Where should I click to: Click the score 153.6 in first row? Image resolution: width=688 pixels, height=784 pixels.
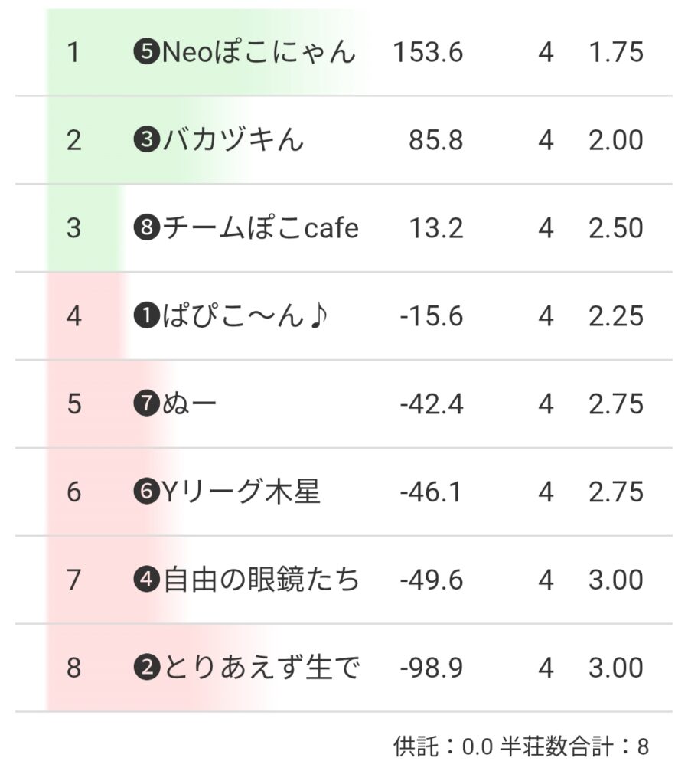point(428,53)
